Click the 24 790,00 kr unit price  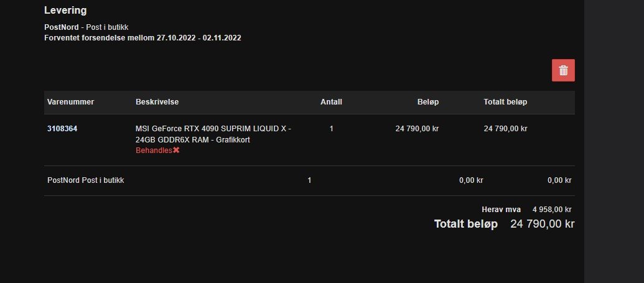click(x=417, y=129)
